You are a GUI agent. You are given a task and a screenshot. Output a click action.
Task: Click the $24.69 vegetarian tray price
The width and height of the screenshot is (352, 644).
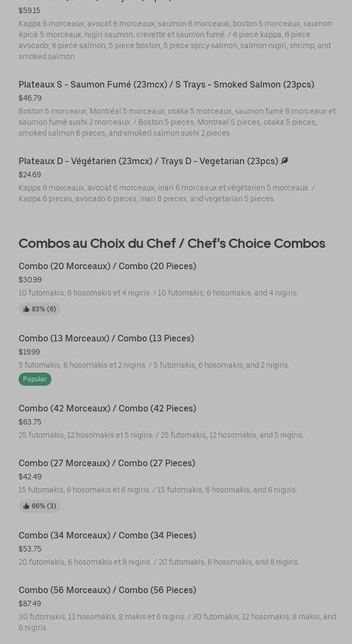click(x=30, y=175)
